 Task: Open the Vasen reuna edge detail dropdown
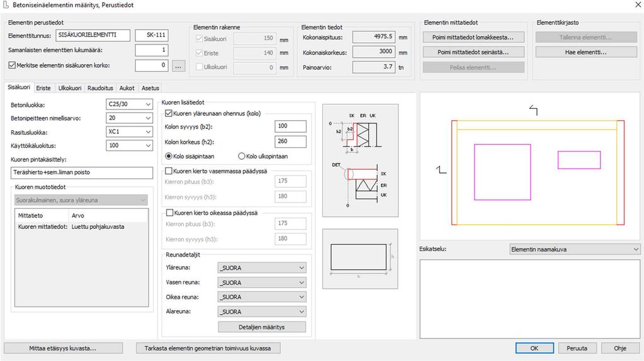262,282
